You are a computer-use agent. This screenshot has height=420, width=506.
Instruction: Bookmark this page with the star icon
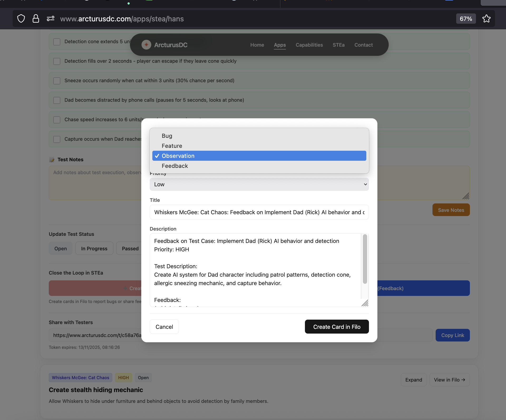click(486, 19)
